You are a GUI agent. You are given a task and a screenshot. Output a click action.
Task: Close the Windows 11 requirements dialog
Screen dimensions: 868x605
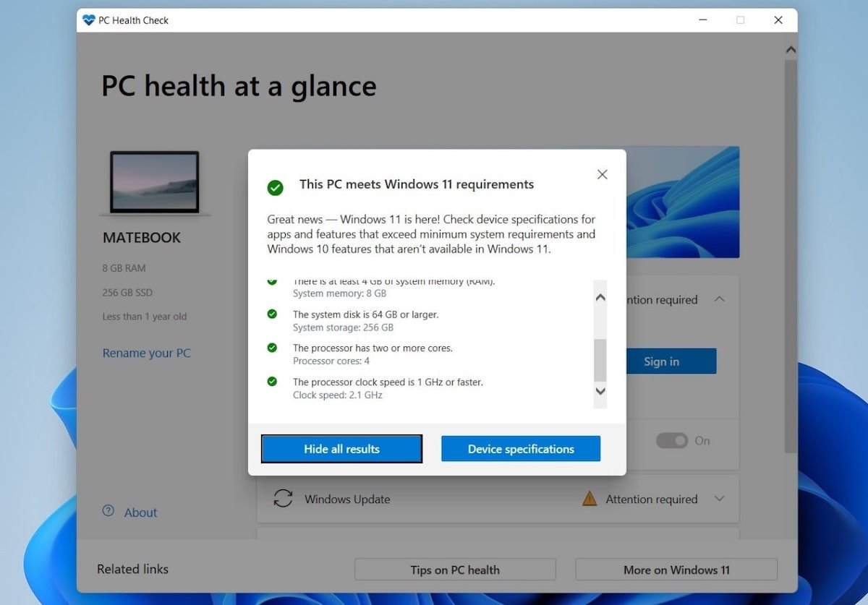602,174
